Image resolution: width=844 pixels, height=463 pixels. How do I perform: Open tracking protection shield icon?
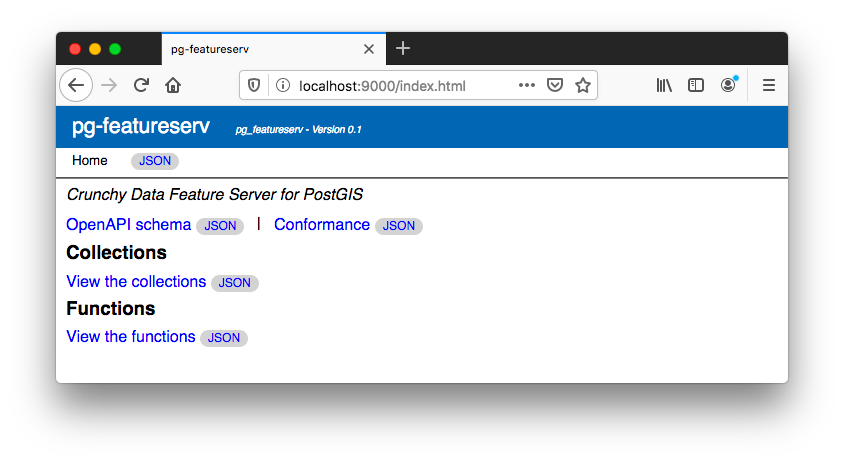[x=254, y=85]
